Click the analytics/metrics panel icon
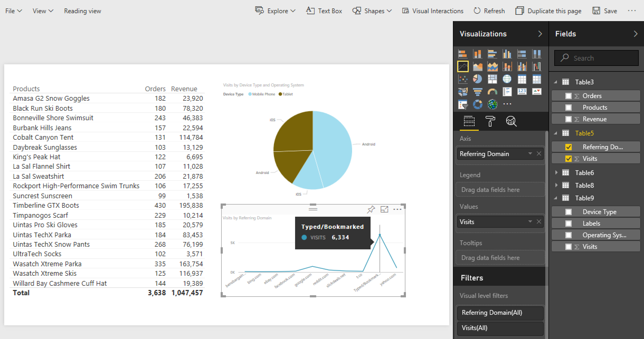The width and height of the screenshot is (644, 339). pos(511,122)
